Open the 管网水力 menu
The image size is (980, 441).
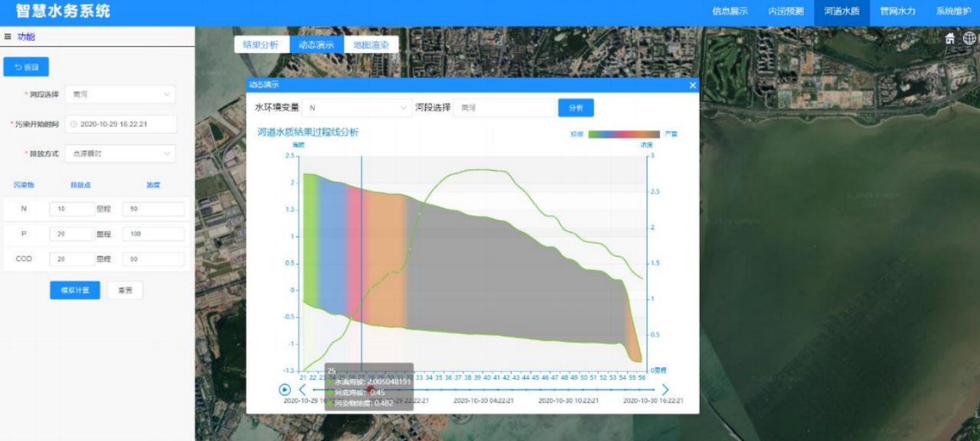897,11
